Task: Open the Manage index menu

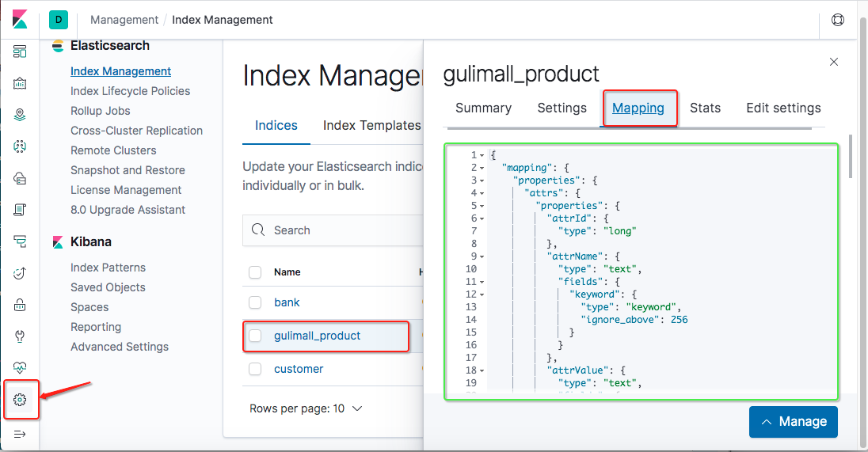Action: click(793, 422)
